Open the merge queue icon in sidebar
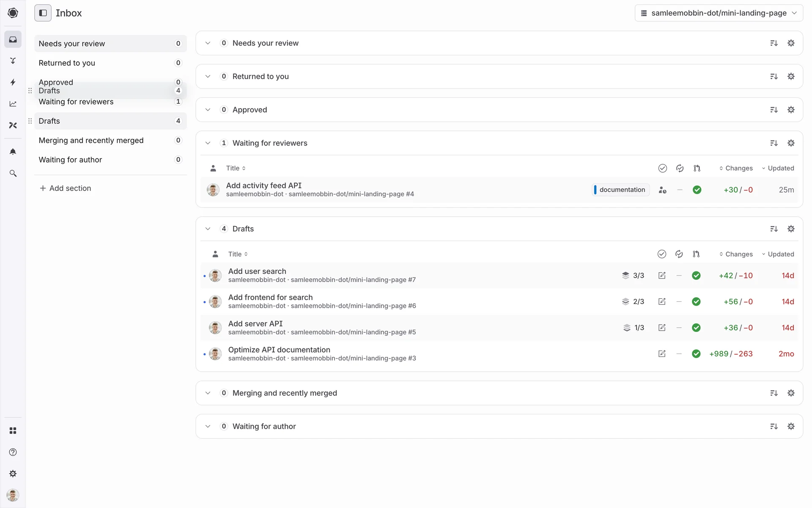Screen dimensions: 812x508 (13, 61)
